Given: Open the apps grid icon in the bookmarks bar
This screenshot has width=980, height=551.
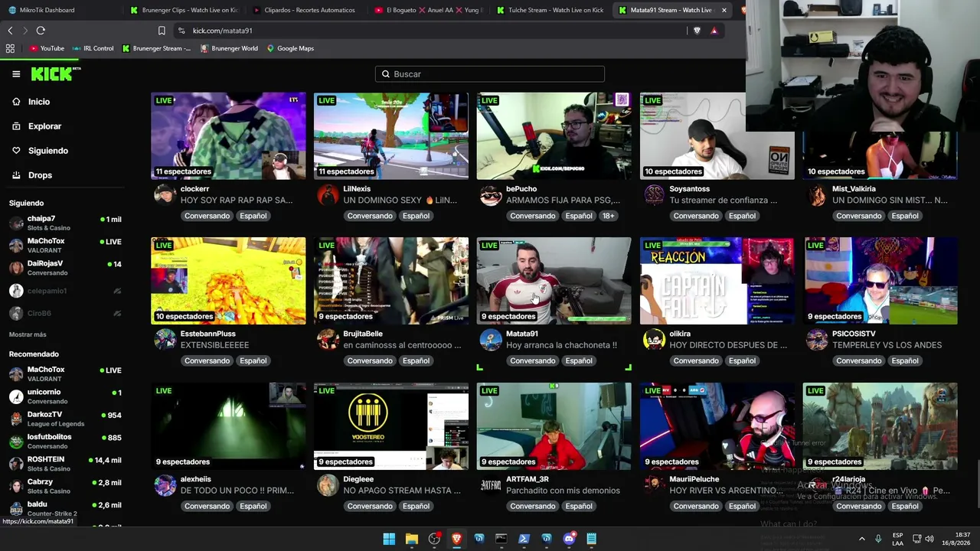Looking at the screenshot, I should point(10,48).
